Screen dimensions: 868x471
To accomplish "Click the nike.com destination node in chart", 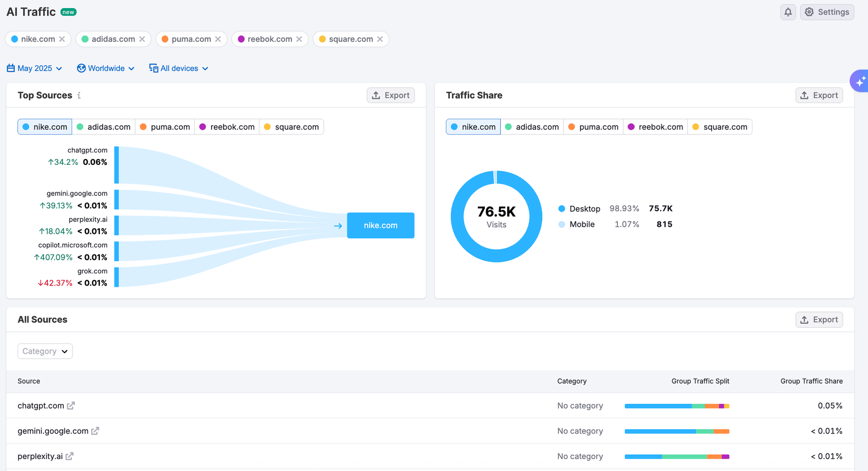I will (381, 225).
